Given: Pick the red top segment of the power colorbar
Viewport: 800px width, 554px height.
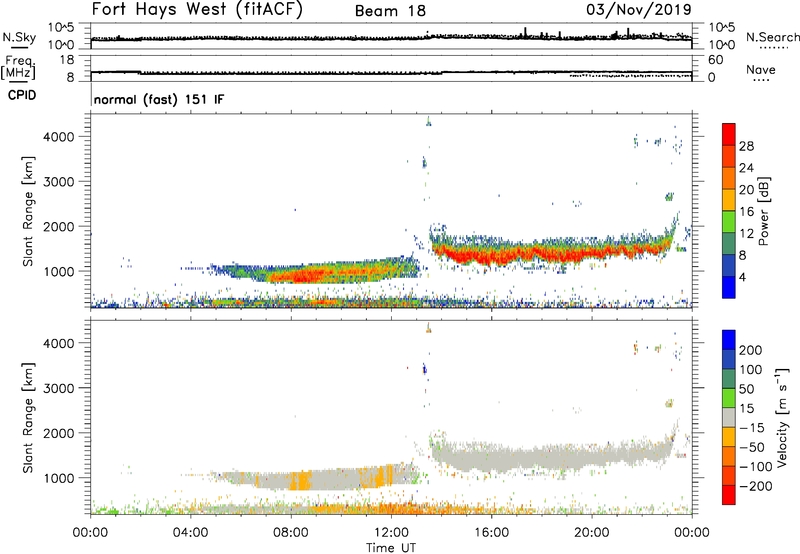Looking at the screenshot, I should click(x=729, y=135).
